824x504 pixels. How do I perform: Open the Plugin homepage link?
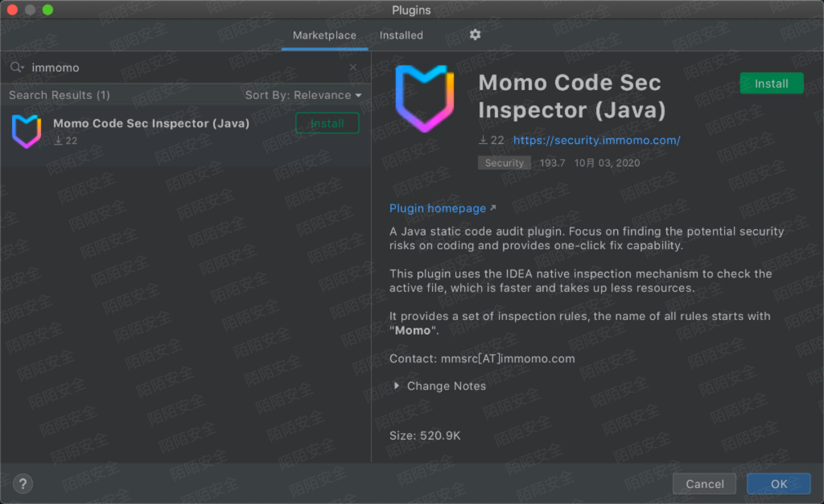coord(437,208)
